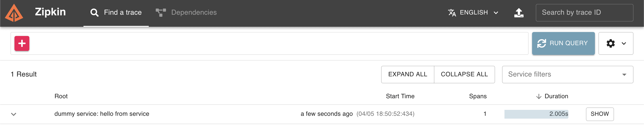Image resolution: width=644 pixels, height=132 pixels.
Task: Click the magnifier icon beside Find a trace
Action: point(94,12)
